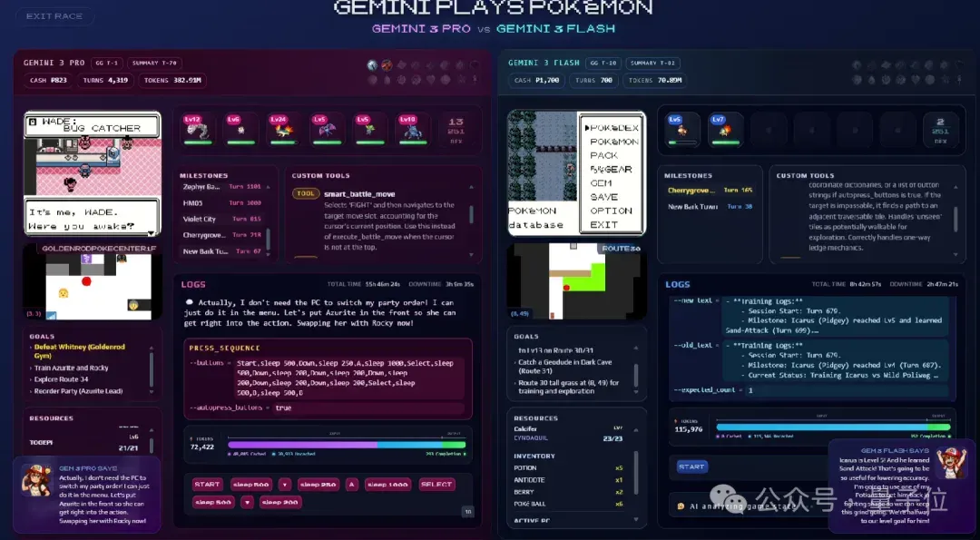Click the Route 30 minimap

pyautogui.click(x=575, y=281)
